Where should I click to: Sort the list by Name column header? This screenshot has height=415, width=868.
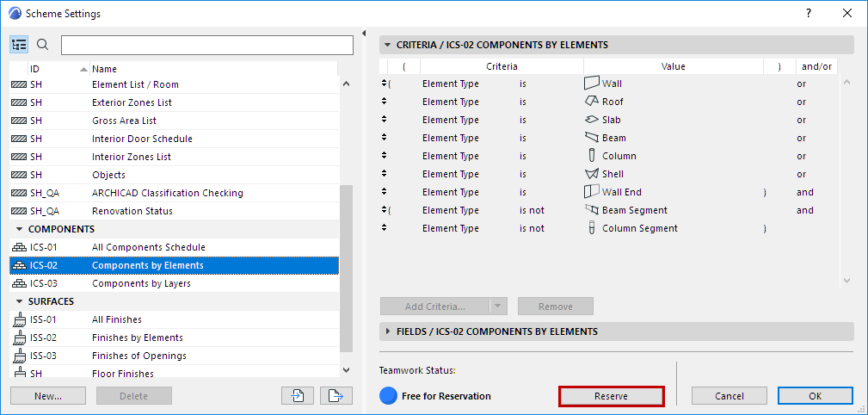(104, 69)
